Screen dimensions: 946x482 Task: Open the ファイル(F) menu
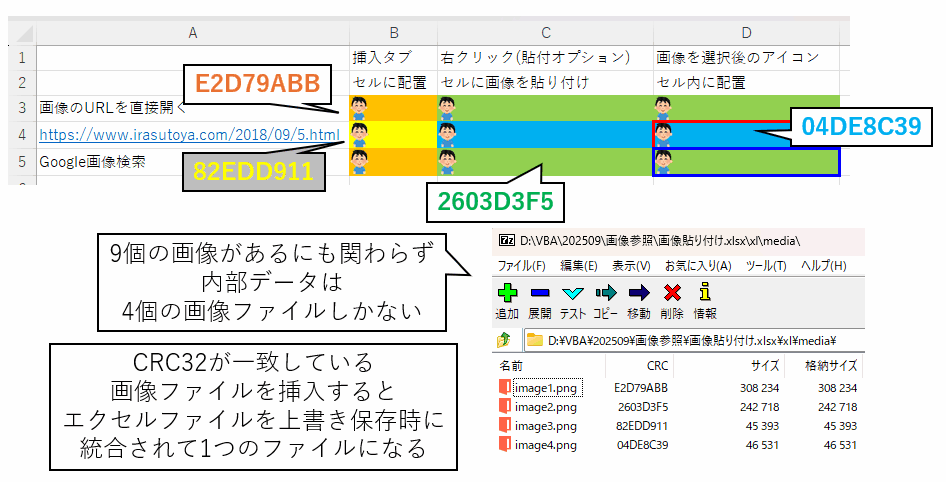click(521, 265)
